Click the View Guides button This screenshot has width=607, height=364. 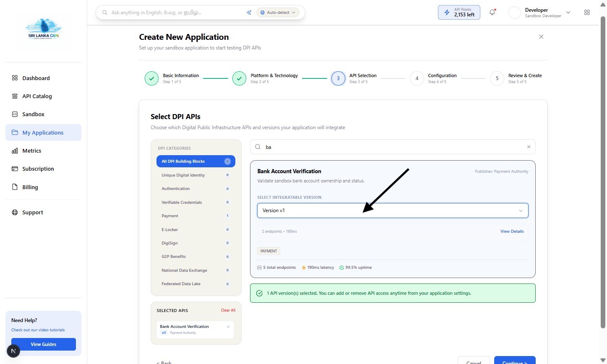44,344
